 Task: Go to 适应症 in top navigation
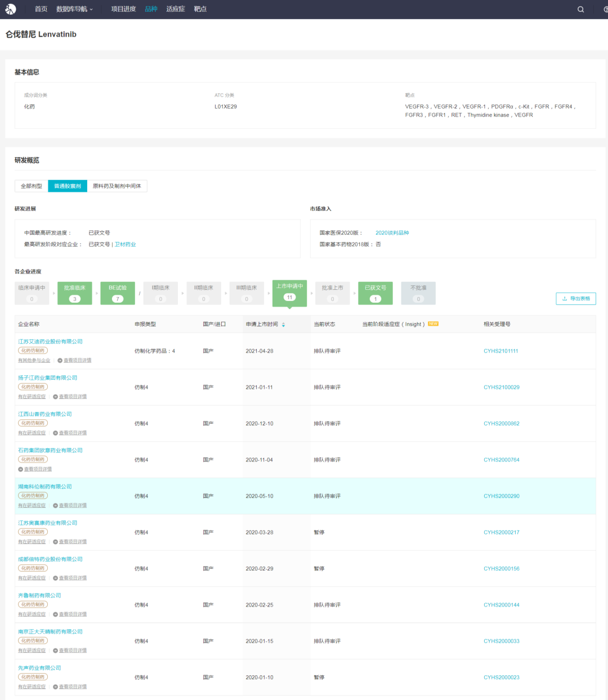click(x=176, y=9)
